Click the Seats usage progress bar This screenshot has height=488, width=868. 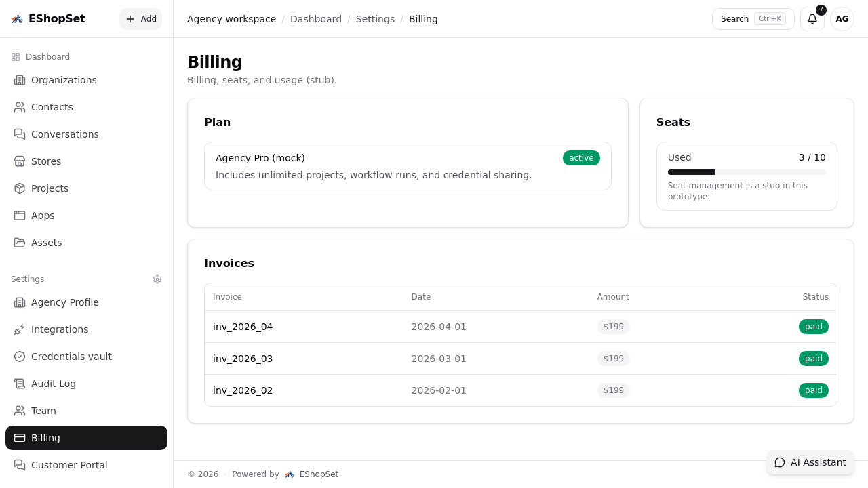746,172
